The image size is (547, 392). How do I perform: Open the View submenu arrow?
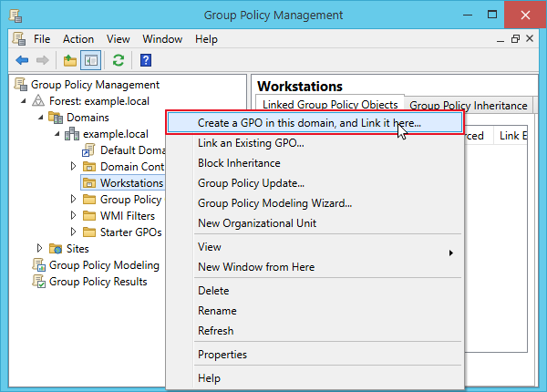point(451,253)
